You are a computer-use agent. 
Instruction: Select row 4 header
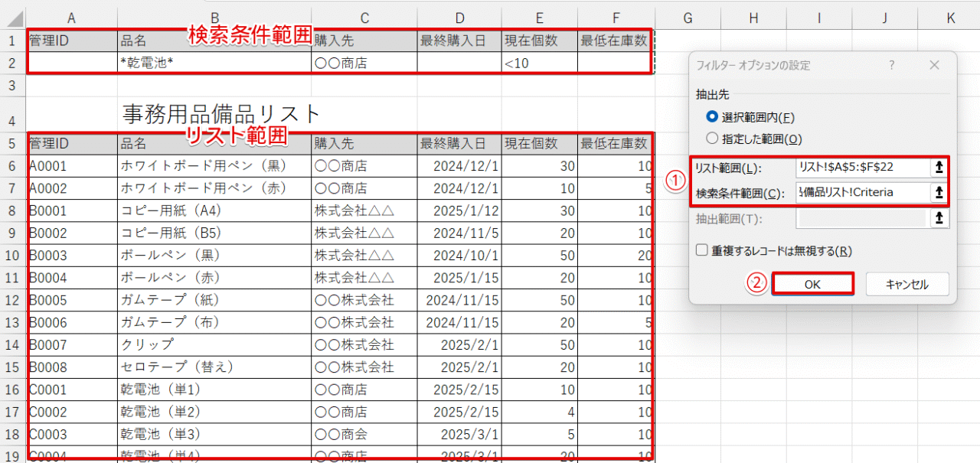pos(12,115)
